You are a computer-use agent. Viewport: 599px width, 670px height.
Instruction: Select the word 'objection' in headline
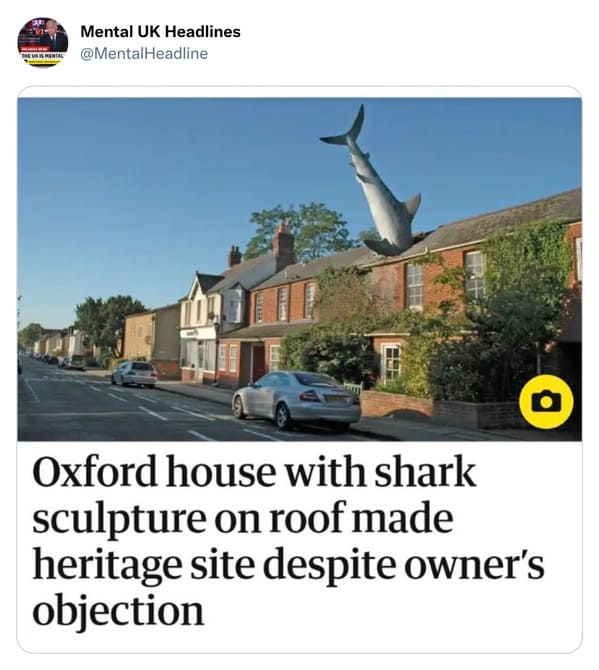point(118,611)
